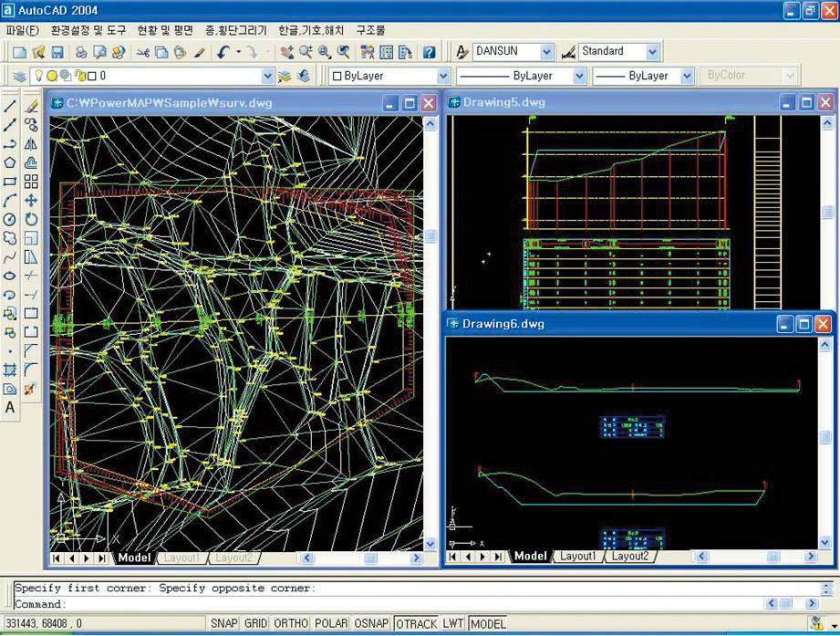
Task: Click the Multiline Text tool
Action: [10, 408]
